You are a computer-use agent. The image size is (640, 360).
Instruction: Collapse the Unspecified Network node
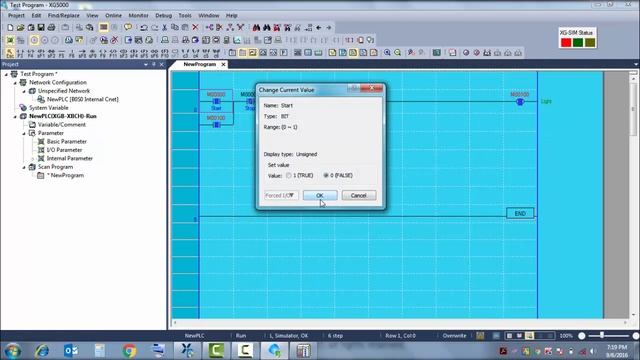(x=24, y=91)
